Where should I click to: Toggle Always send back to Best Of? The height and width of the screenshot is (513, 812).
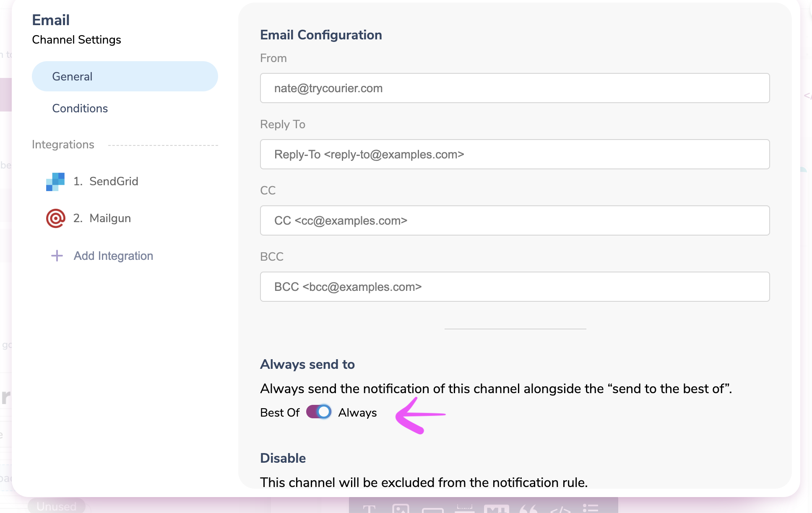click(319, 412)
